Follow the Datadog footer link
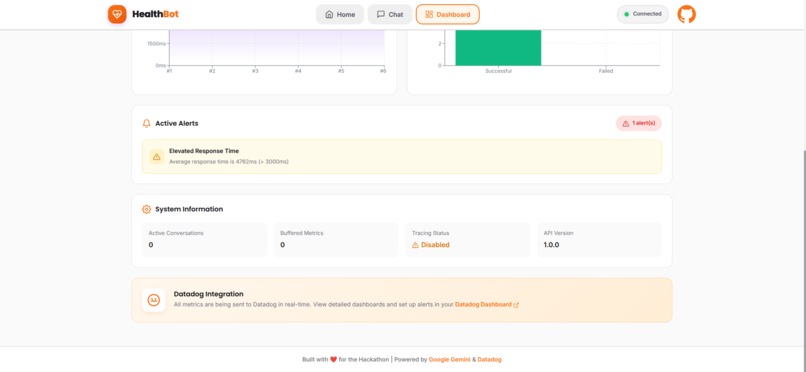Image resolution: width=806 pixels, height=372 pixels. [489, 360]
